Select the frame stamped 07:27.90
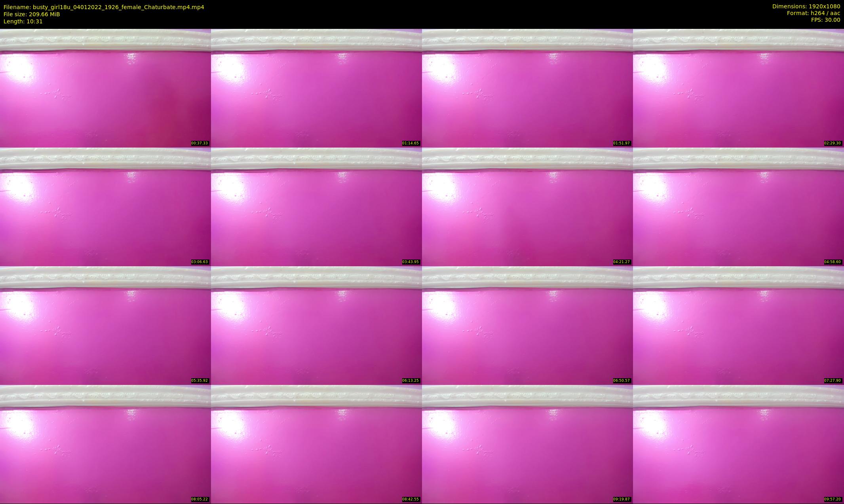The image size is (844, 504). tap(738, 325)
